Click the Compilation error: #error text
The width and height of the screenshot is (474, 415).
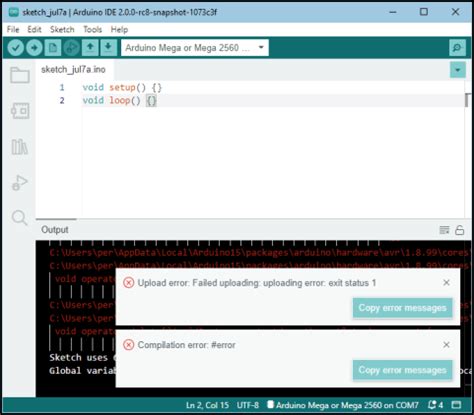click(186, 345)
